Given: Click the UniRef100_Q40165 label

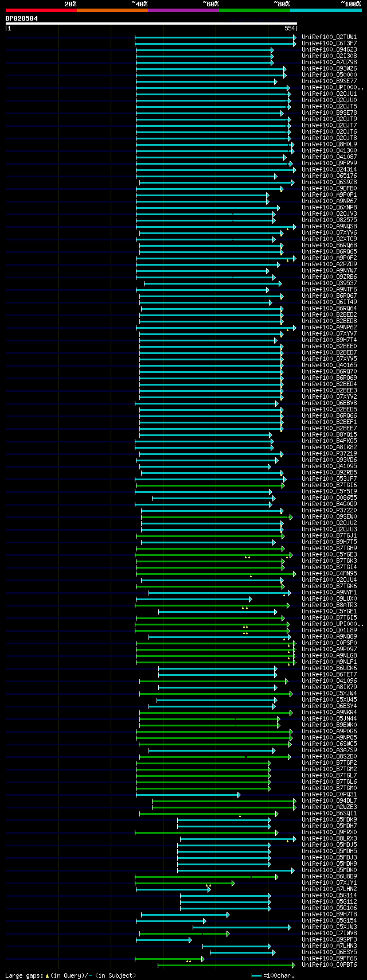Looking at the screenshot, I should tap(329, 365).
